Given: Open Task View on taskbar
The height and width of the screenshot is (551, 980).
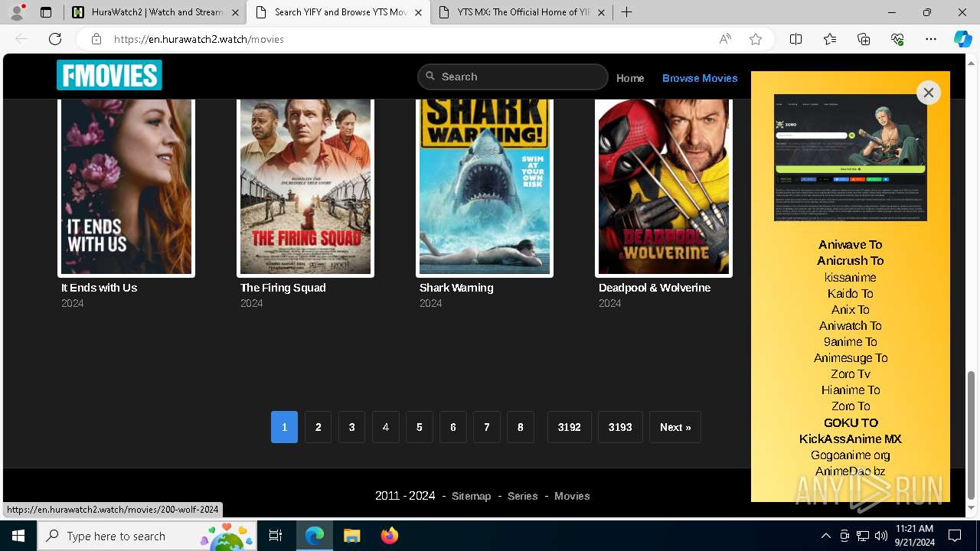Looking at the screenshot, I should coord(276,536).
